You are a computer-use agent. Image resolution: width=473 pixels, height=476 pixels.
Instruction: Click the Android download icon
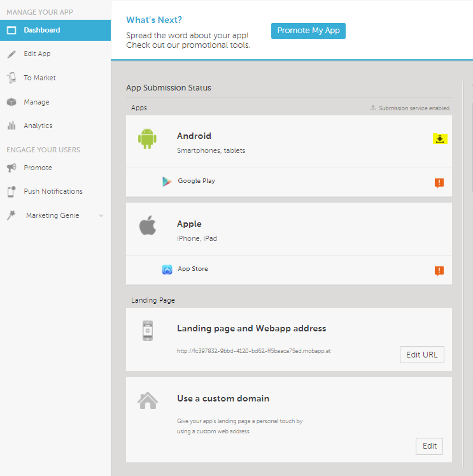(x=439, y=139)
